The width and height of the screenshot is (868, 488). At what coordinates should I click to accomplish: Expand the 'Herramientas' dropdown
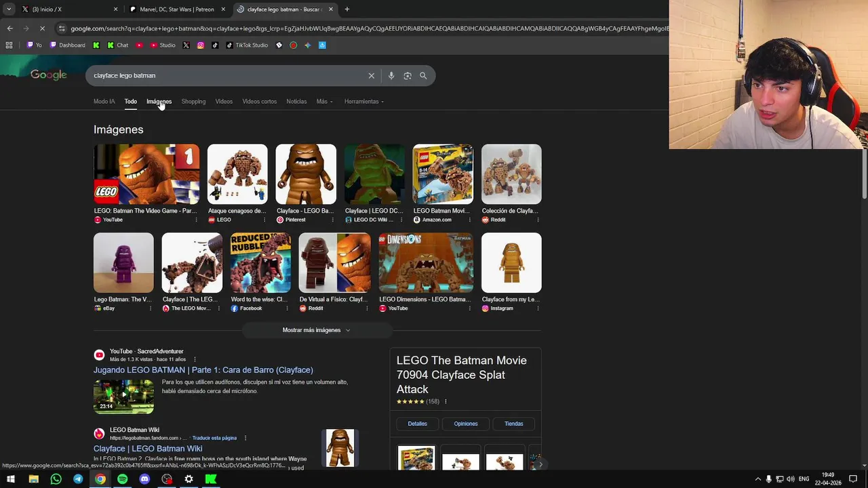pos(364,102)
